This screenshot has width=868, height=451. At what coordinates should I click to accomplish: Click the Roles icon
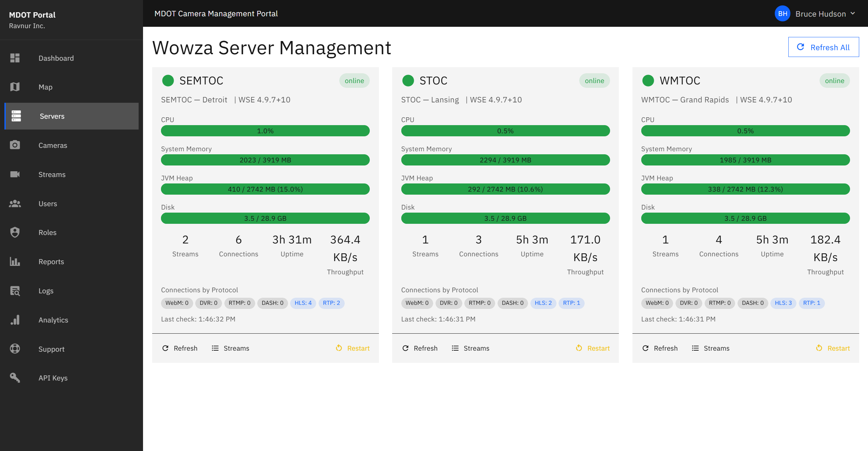pyautogui.click(x=15, y=232)
